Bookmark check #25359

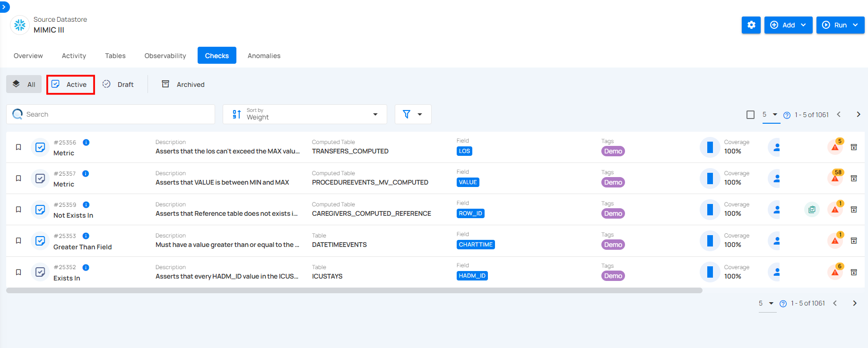(18, 210)
